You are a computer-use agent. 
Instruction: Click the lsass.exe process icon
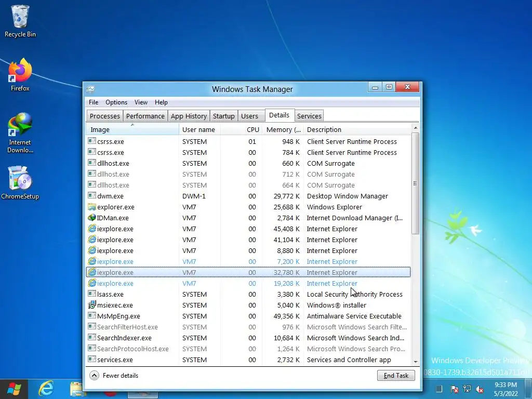91,294
